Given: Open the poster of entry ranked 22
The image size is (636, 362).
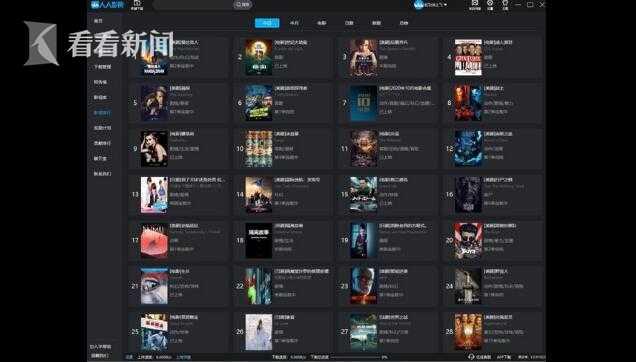Looking at the screenshot, I should click(x=259, y=286).
